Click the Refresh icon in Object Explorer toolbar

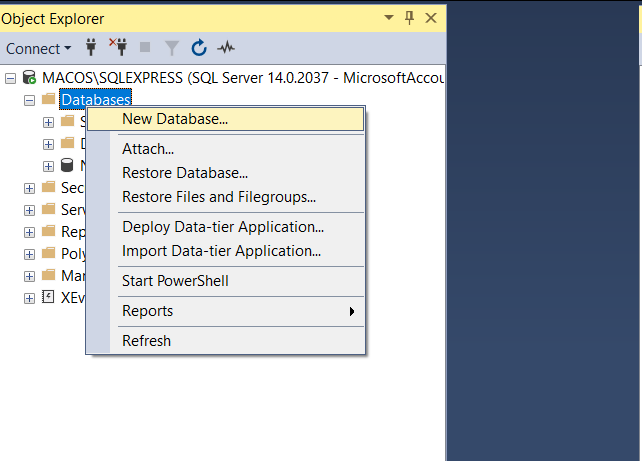tap(199, 48)
